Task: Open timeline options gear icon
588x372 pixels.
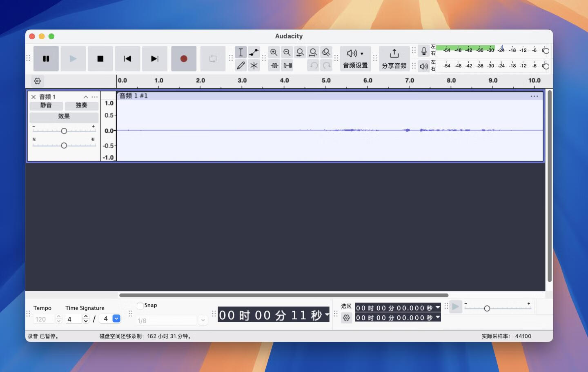Action: tap(38, 81)
